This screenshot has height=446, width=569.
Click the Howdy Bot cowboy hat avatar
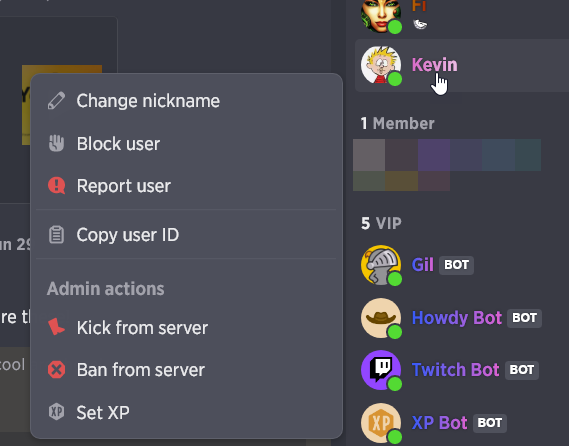click(381, 318)
